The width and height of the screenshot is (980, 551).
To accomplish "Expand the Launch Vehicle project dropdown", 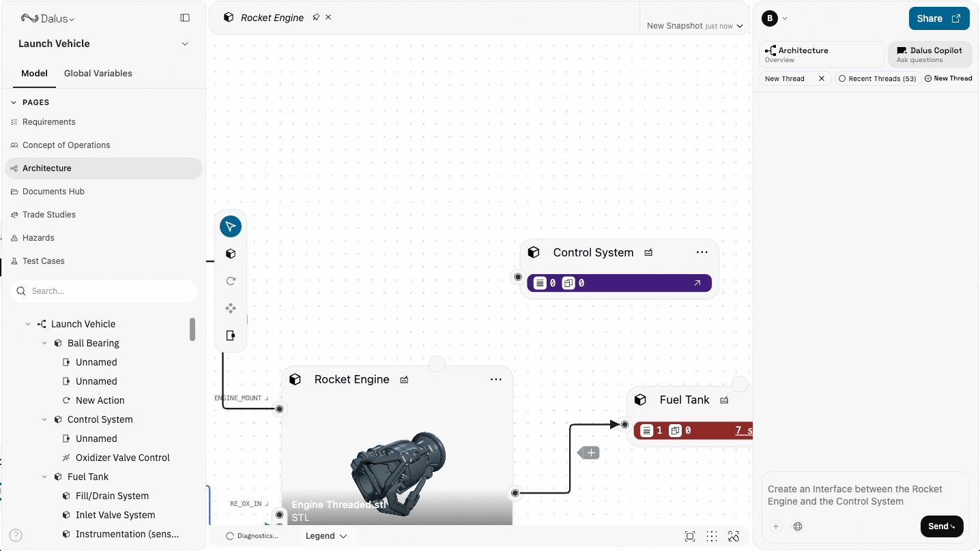I will click(185, 44).
